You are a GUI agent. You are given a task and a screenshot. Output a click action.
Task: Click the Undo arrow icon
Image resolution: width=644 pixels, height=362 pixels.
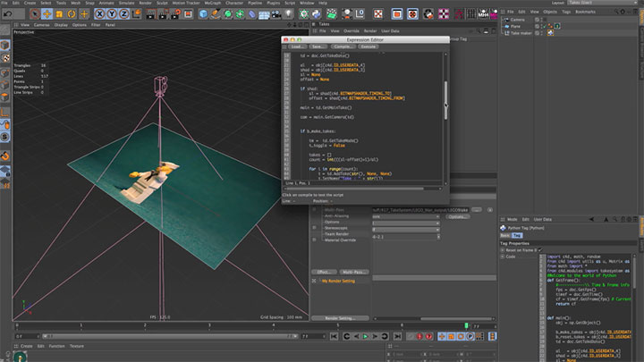[x=7, y=14]
